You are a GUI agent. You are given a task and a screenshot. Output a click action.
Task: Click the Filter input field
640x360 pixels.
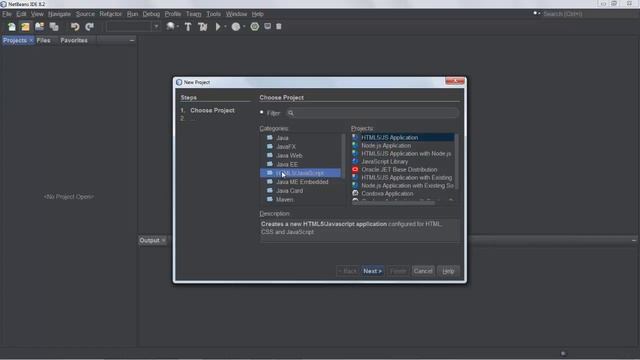372,113
